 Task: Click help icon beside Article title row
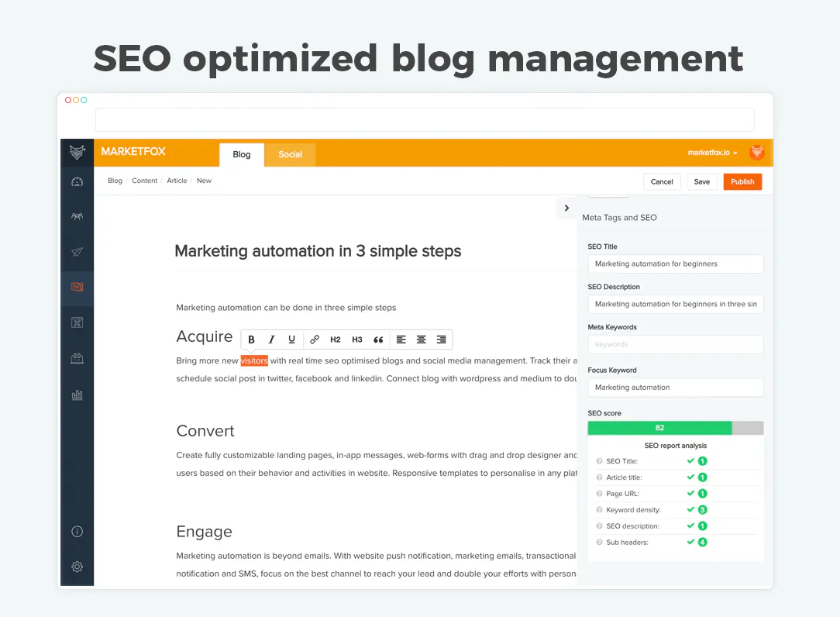point(599,477)
